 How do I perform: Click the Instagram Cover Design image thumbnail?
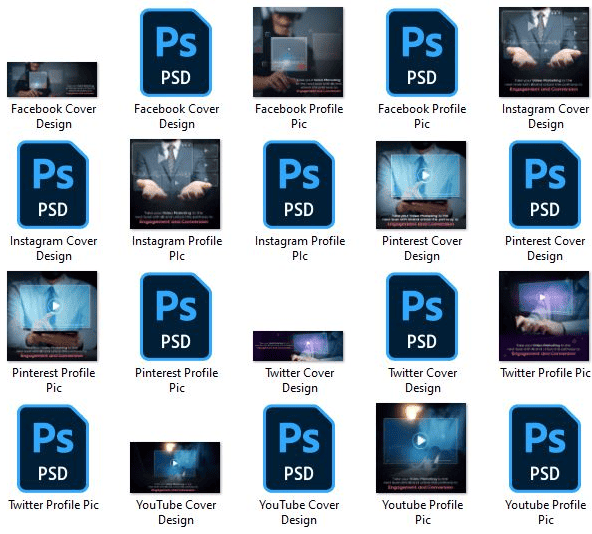tap(544, 52)
